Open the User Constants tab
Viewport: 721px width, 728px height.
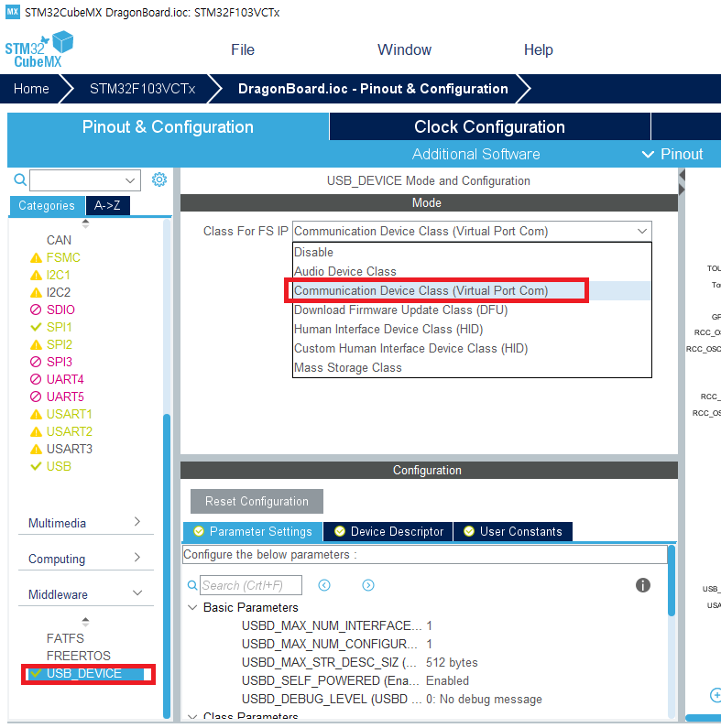click(x=513, y=532)
